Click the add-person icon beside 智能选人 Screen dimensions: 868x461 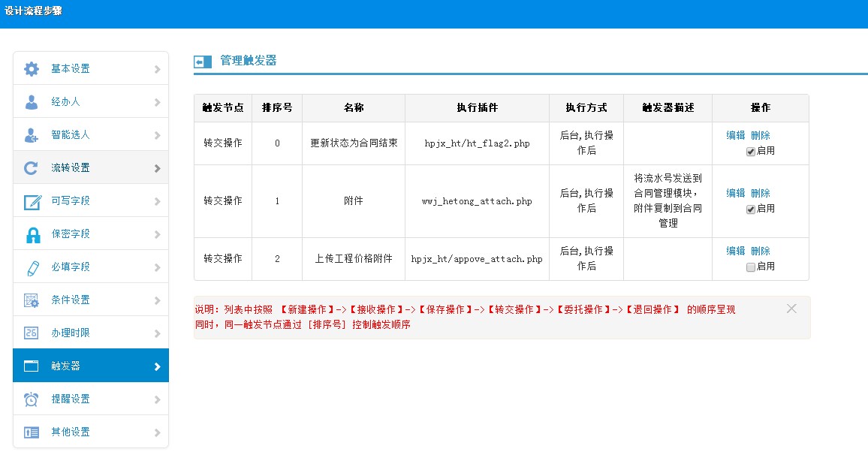[x=32, y=135]
